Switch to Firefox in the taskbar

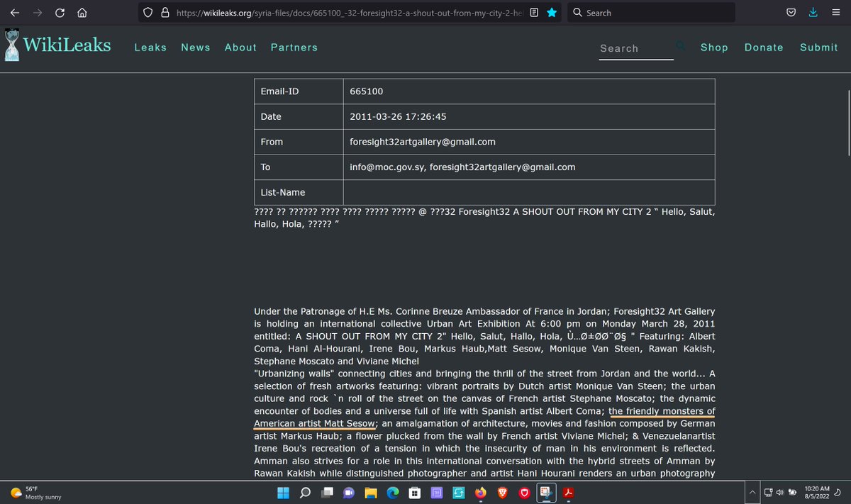click(x=481, y=493)
